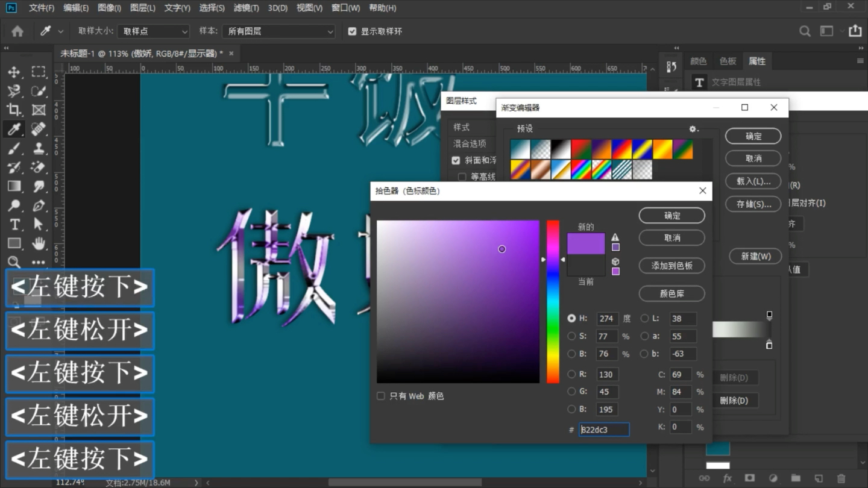The width and height of the screenshot is (868, 488).
Task: Select the Pen tool
Action: (39, 205)
